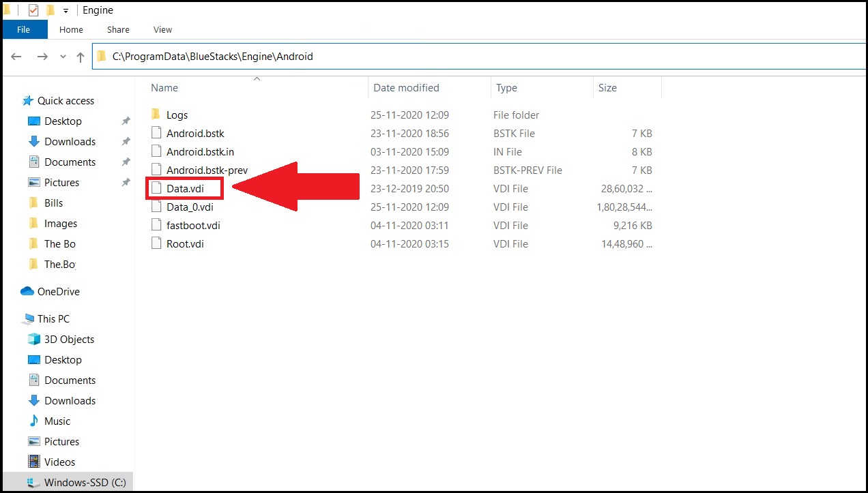The width and height of the screenshot is (868, 493).
Task: Open the Images folder in sidebar
Action: pyautogui.click(x=60, y=223)
